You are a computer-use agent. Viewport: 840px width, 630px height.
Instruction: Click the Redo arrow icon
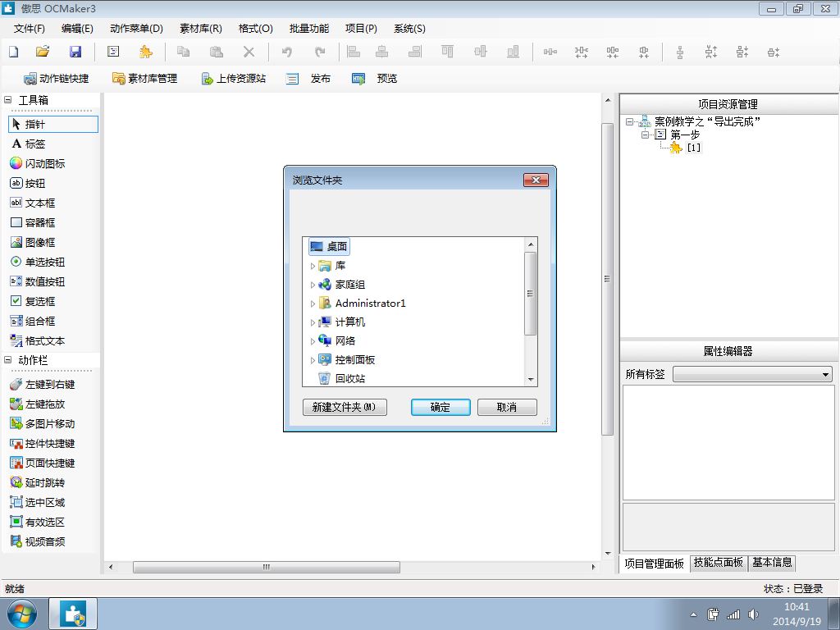(x=320, y=52)
